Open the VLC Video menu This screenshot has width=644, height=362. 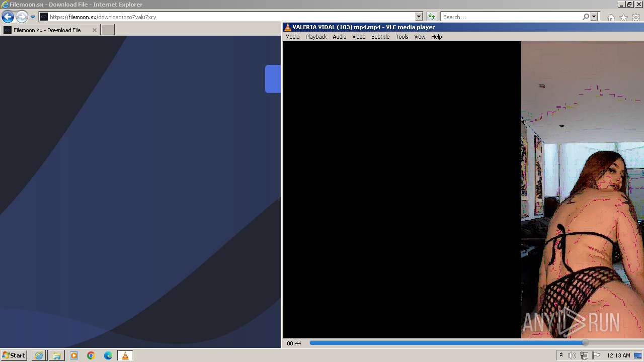(x=359, y=37)
